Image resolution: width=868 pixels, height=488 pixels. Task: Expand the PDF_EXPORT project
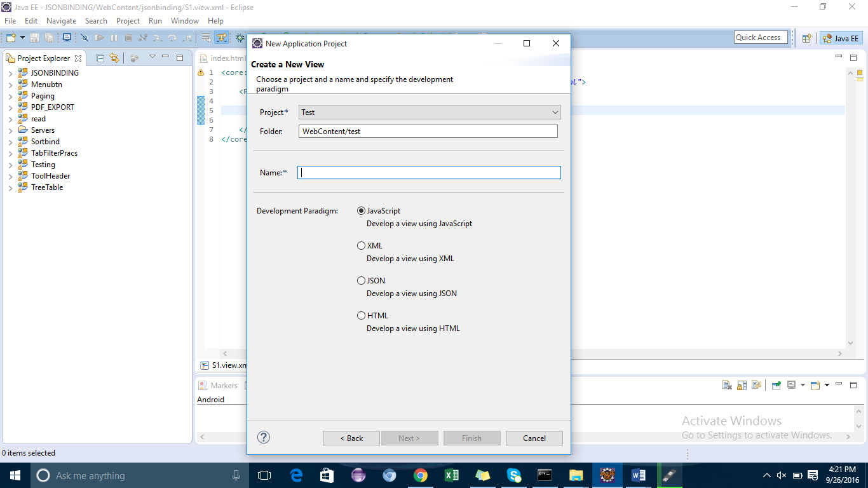[x=10, y=107]
